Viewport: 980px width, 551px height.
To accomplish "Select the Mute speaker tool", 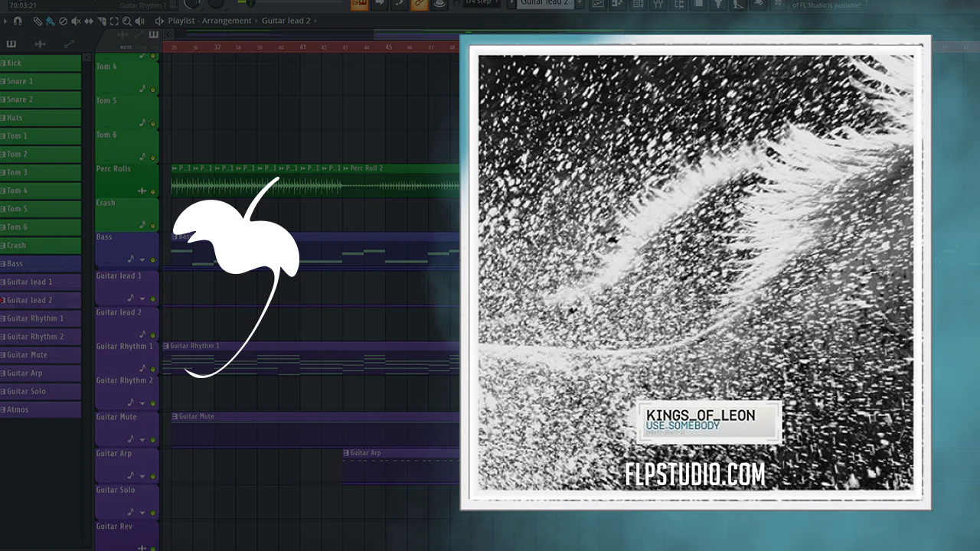I will tap(75, 21).
